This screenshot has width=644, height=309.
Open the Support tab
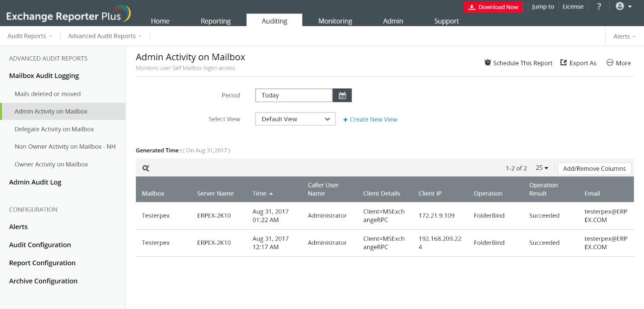point(446,21)
